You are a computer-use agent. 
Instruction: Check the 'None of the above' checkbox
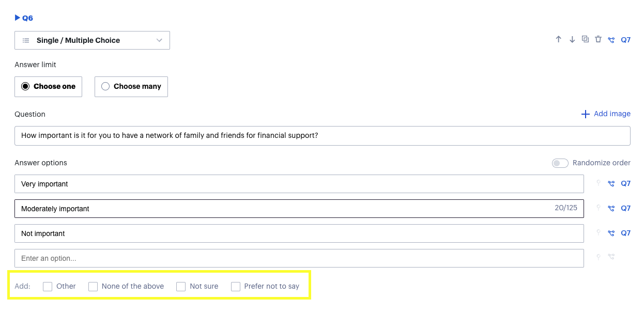(x=93, y=287)
